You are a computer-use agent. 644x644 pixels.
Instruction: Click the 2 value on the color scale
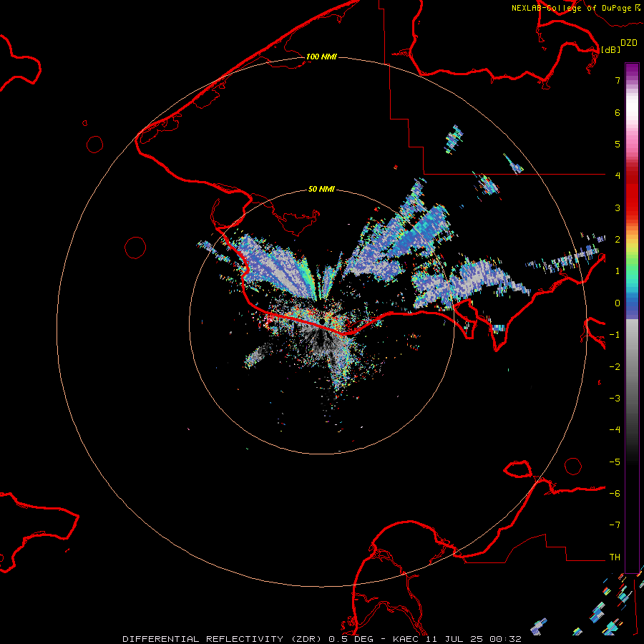pos(618,240)
